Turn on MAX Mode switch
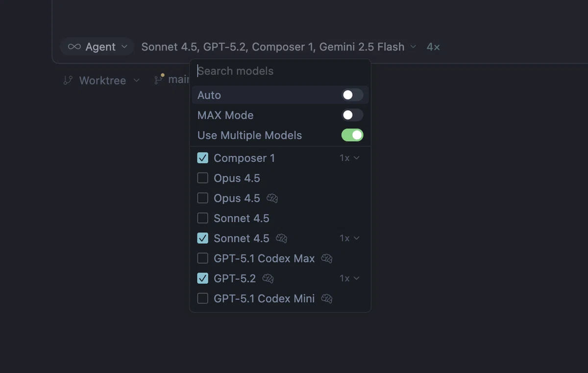Viewport: 588px width, 373px height. [352, 115]
